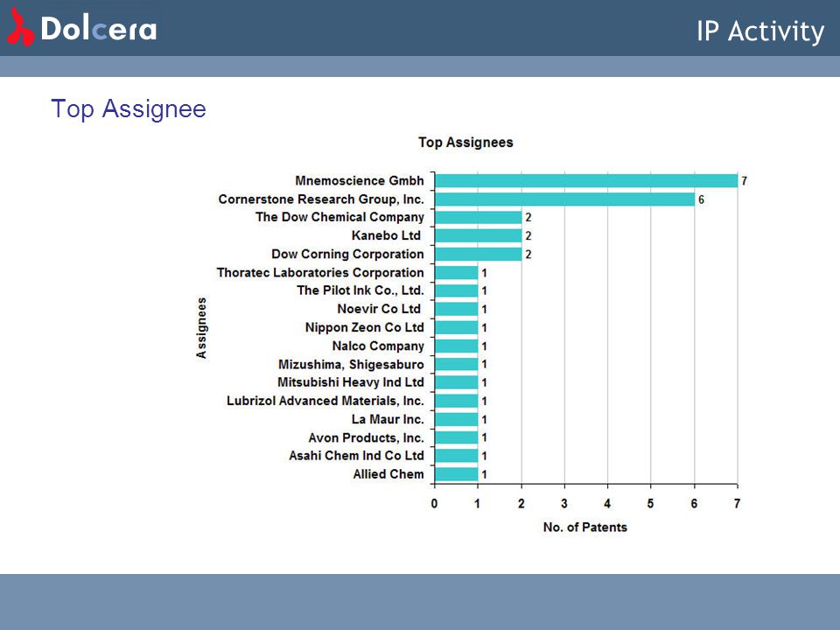The width and height of the screenshot is (840, 630).
Task: Click The Pilot Ink Co. bar
Action: [x=456, y=290]
